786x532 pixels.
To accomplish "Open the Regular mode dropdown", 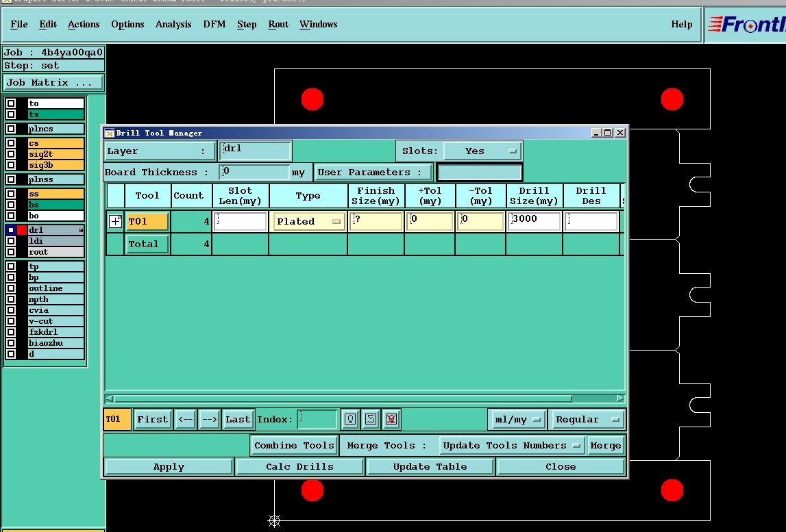I will [x=587, y=419].
